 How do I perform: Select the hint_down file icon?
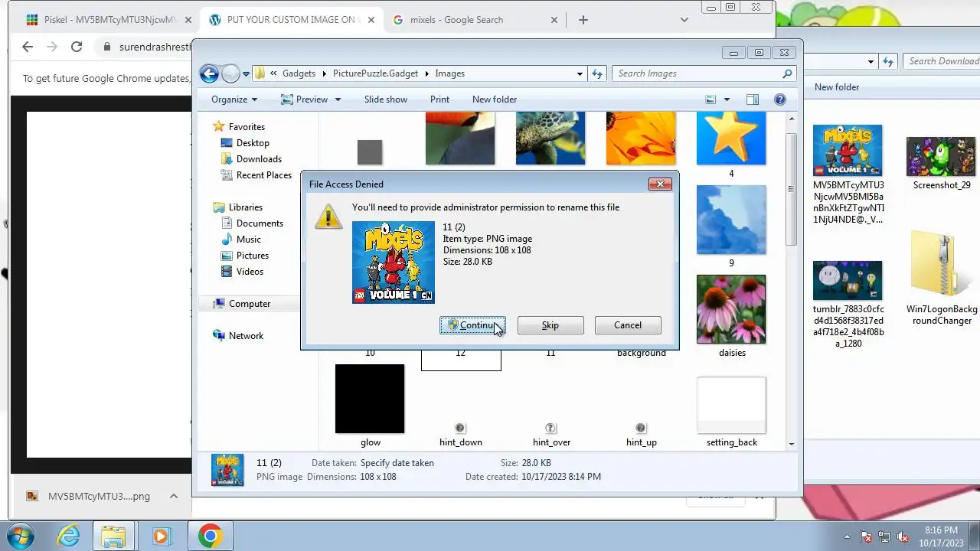point(460,429)
